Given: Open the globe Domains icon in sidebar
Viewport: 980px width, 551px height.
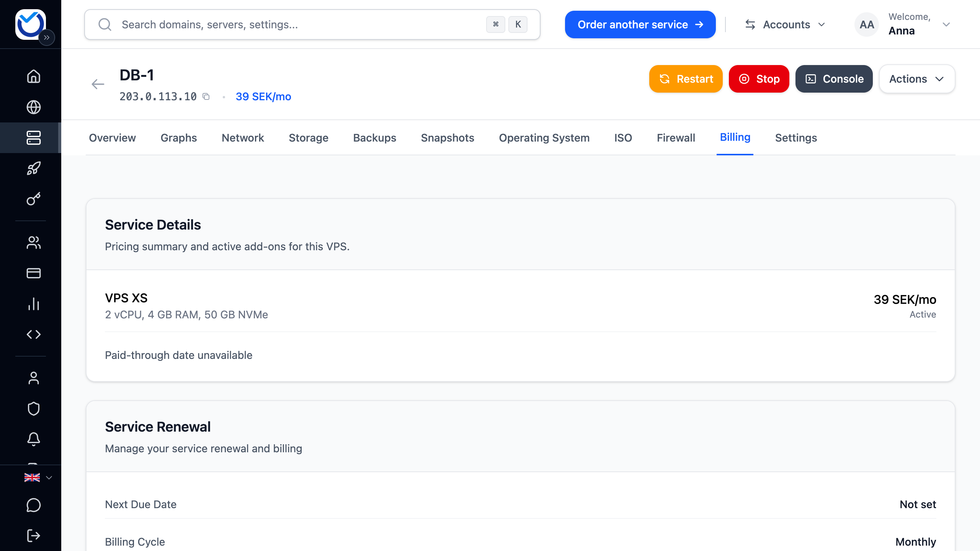Looking at the screenshot, I should (34, 107).
